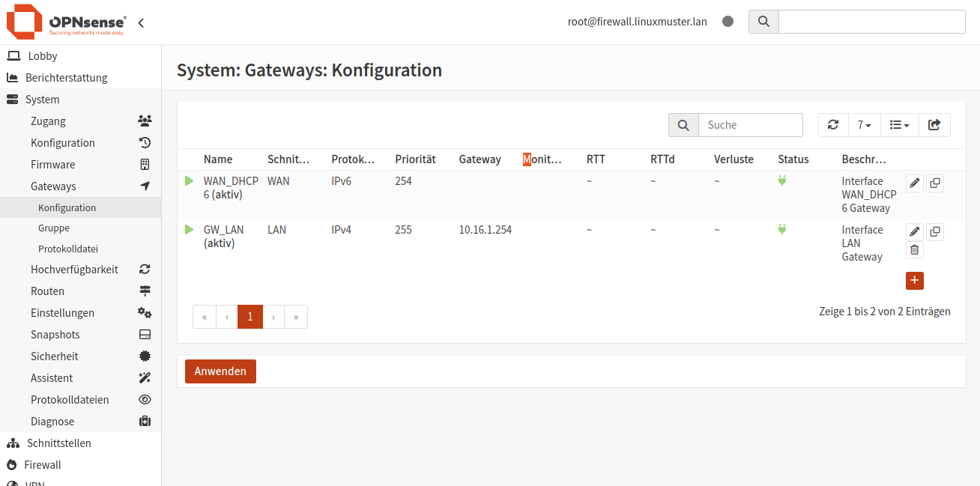980x486 pixels.
Task: Collapse the sidebar with the chevron arrow
Action: pyautogui.click(x=141, y=23)
